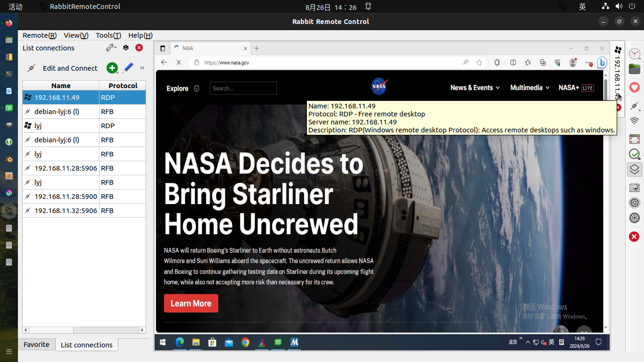Open the Help menu

[x=140, y=35]
